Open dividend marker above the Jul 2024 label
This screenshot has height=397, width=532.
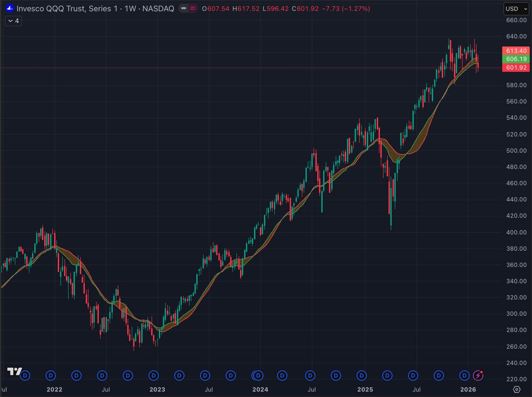pyautogui.click(x=310, y=376)
